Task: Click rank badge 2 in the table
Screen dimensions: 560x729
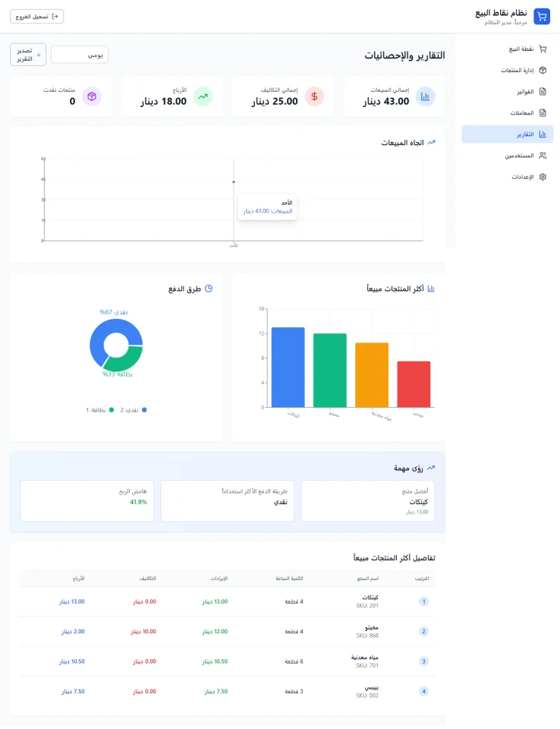Action: pyautogui.click(x=423, y=631)
